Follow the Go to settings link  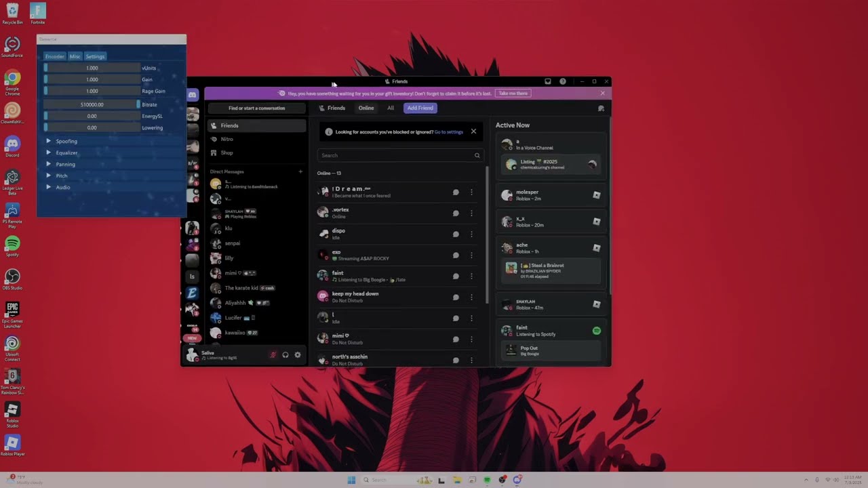click(x=449, y=131)
